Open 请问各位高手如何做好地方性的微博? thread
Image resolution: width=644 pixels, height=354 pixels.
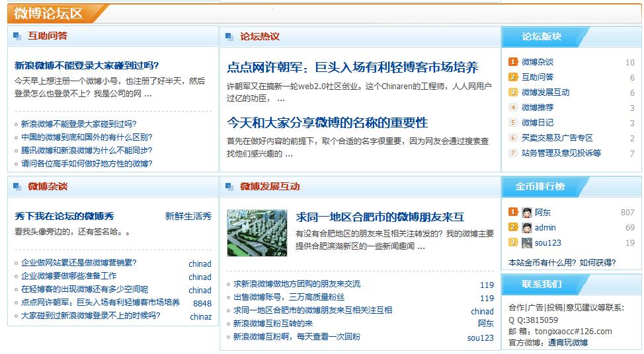pyautogui.click(x=87, y=164)
